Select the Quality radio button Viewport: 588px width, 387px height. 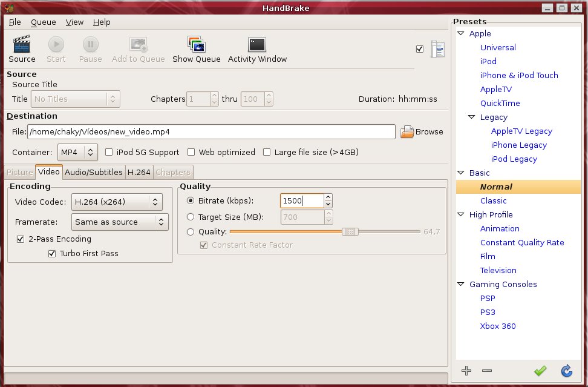[x=191, y=232]
